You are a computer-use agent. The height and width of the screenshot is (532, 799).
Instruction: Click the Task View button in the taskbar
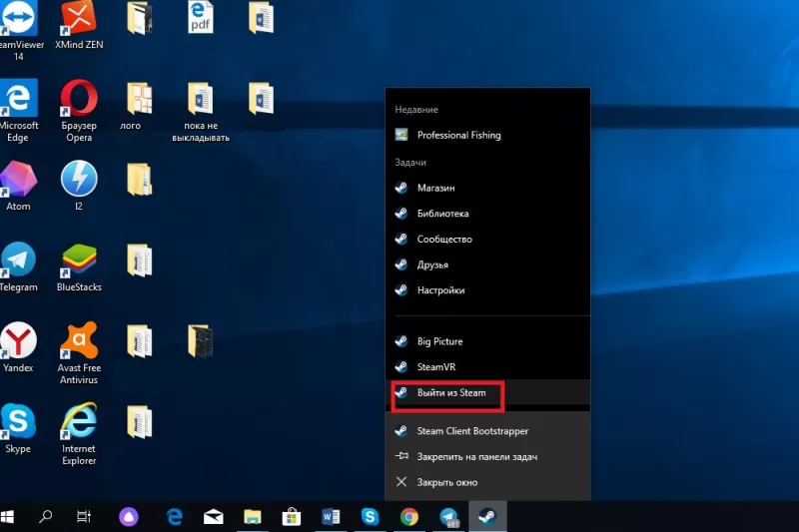[84, 516]
